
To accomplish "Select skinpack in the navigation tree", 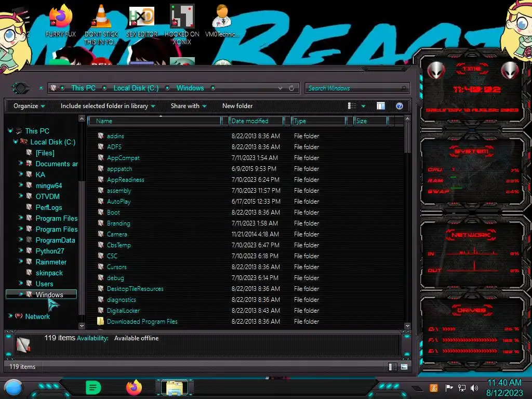I will click(49, 273).
